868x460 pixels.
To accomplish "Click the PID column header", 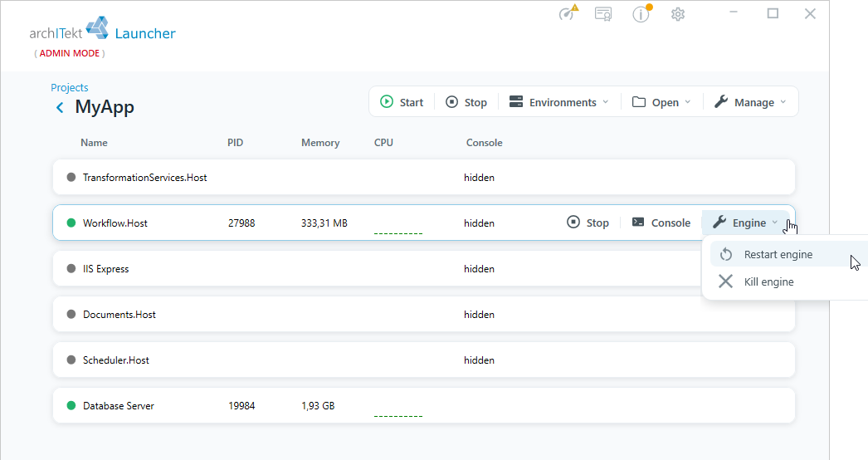I will pyautogui.click(x=236, y=143).
